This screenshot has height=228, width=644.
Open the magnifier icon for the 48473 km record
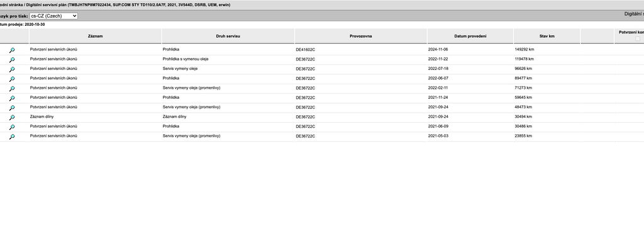[x=12, y=108]
